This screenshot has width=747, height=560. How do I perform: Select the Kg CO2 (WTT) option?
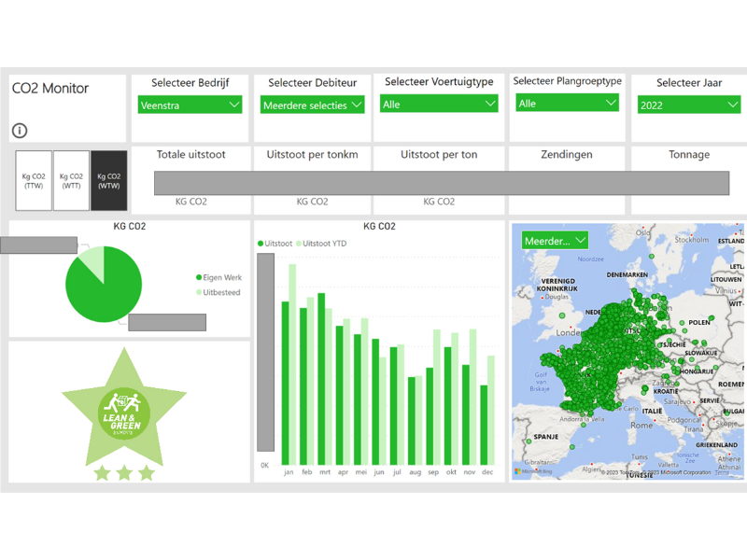click(x=71, y=180)
